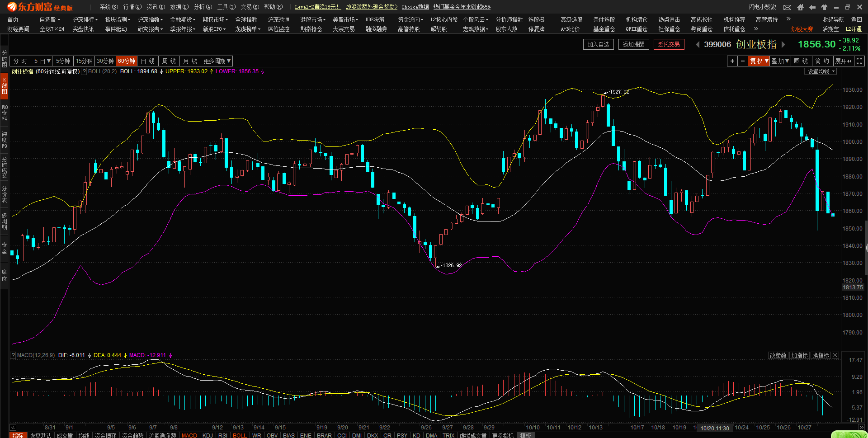Select the 分时图 side tab

click(x=5, y=59)
